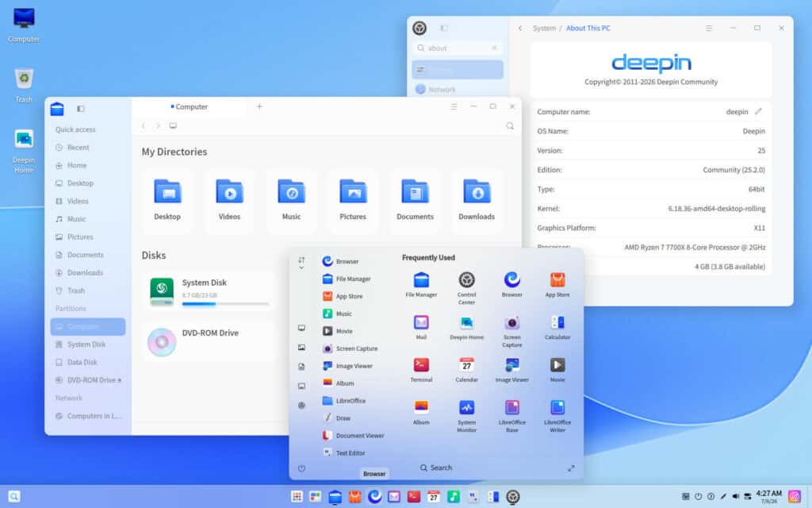Open Music app from the taskbar
Image resolution: width=812 pixels, height=508 pixels.
pyautogui.click(x=453, y=497)
